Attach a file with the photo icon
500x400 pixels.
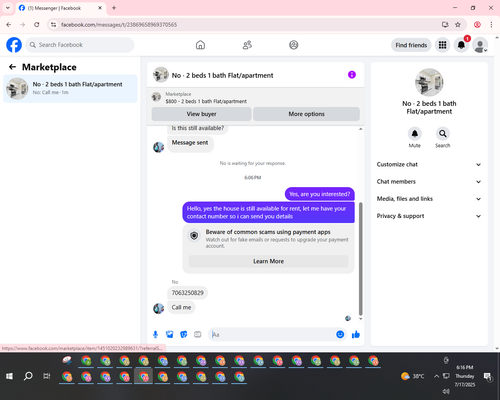[x=170, y=334]
